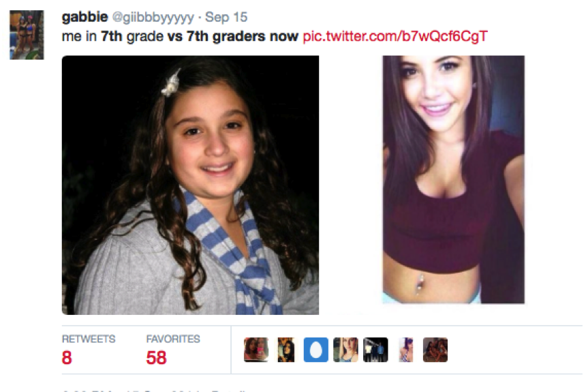Screen dimensions: 588x392
Task: Click the blue default egg avatar
Action: (315, 350)
